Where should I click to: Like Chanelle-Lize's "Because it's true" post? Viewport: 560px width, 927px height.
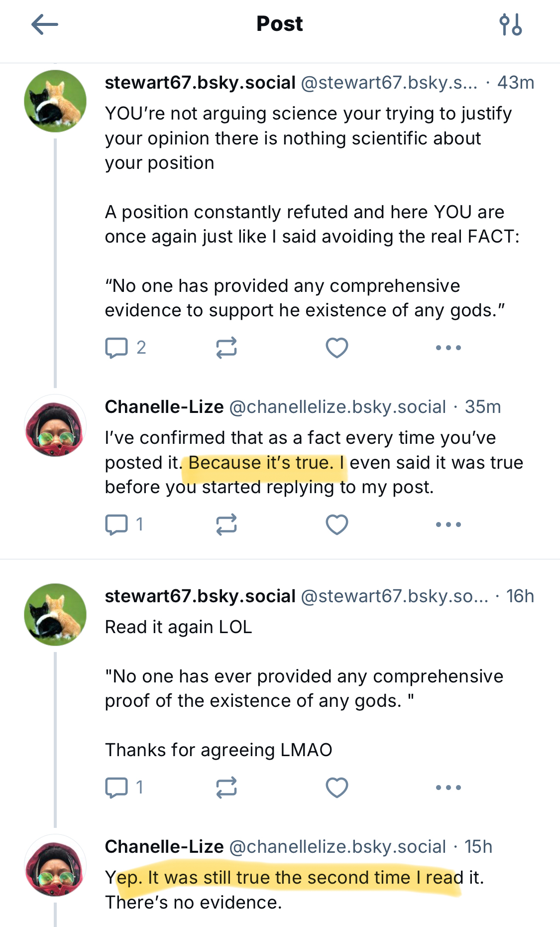[x=337, y=525]
